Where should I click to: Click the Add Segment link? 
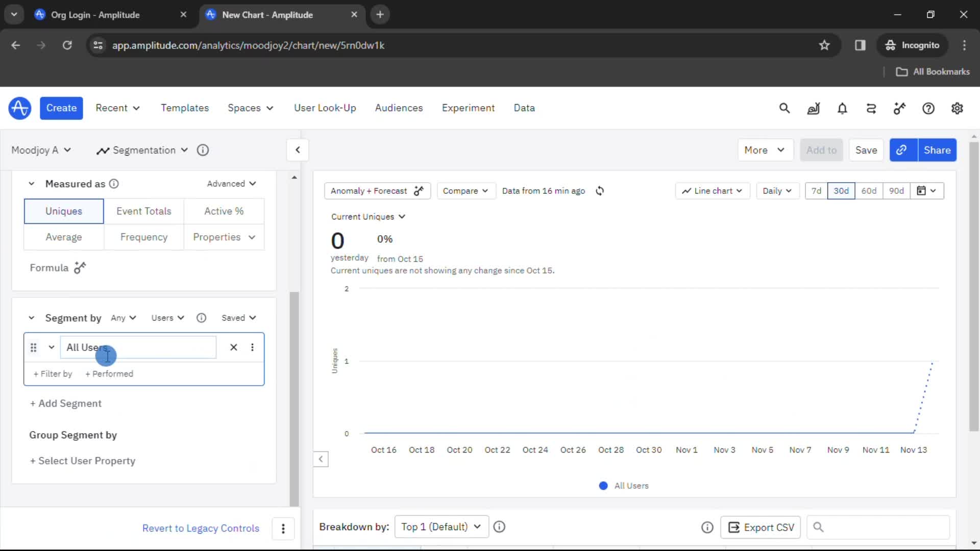(65, 403)
